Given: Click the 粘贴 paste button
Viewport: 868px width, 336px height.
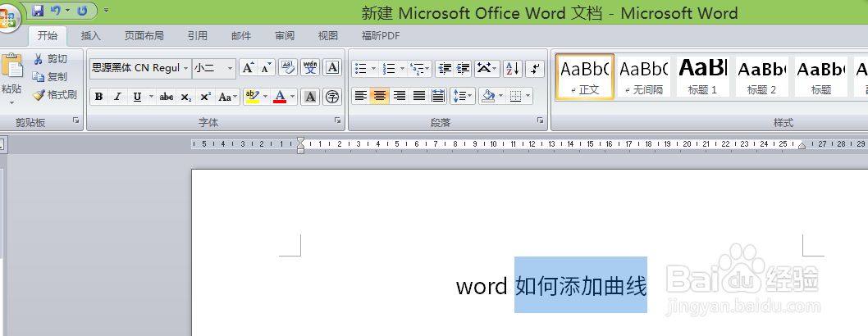Looking at the screenshot, I should (11, 74).
